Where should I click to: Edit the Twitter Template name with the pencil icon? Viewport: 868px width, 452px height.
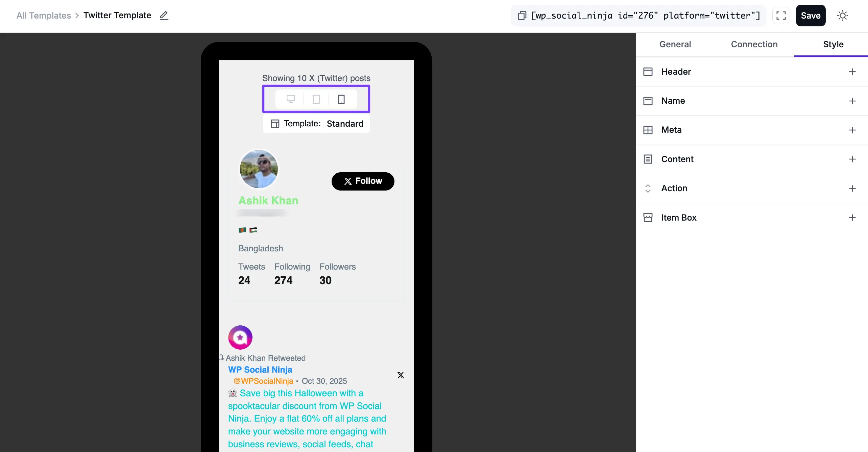164,16
